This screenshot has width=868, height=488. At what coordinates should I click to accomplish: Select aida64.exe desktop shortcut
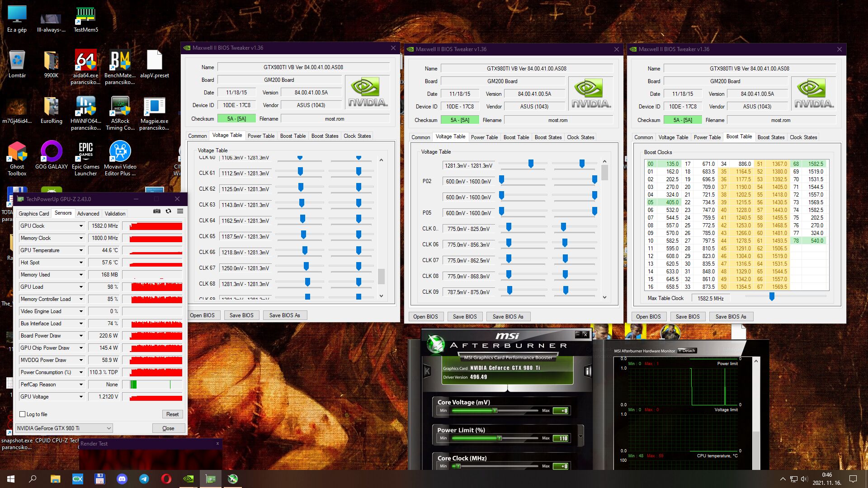click(85, 67)
